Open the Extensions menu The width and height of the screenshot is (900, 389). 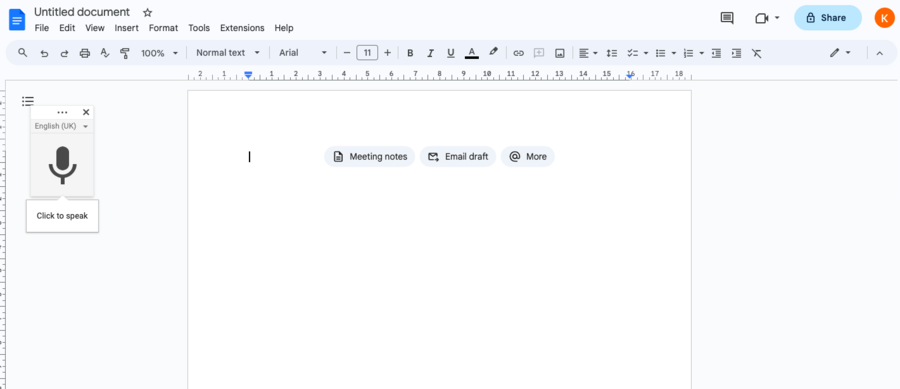(x=242, y=28)
